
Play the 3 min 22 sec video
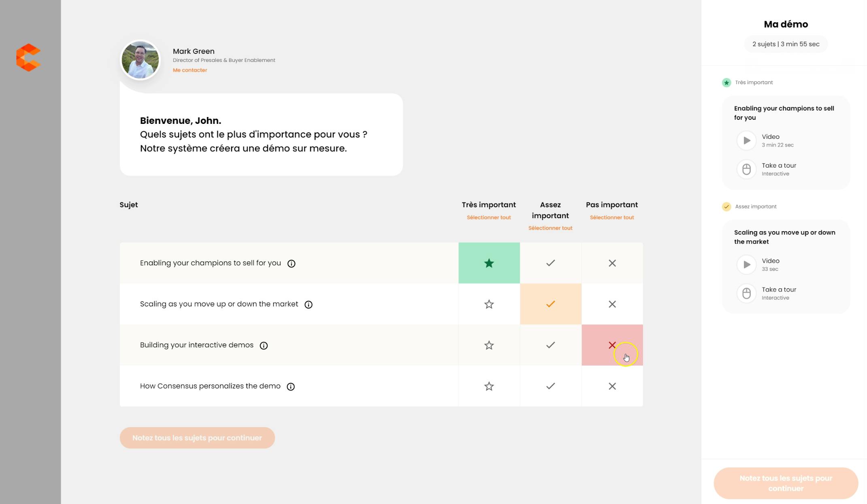(746, 140)
